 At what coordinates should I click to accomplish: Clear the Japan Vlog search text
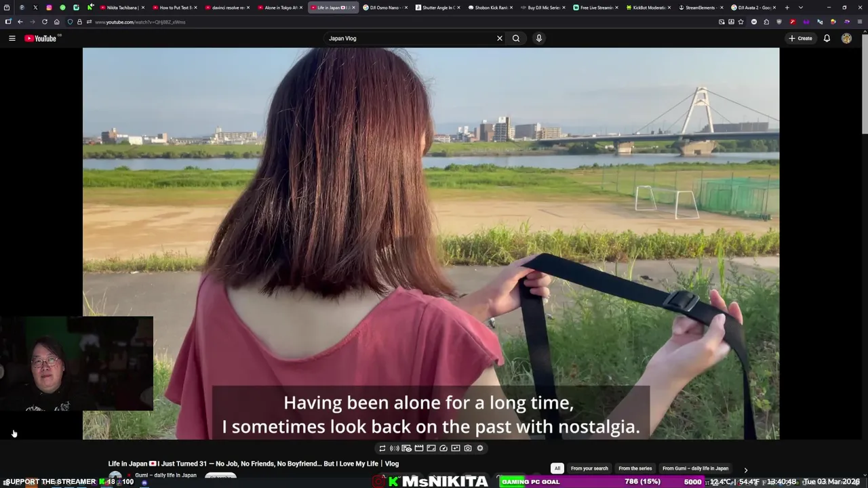coord(500,38)
